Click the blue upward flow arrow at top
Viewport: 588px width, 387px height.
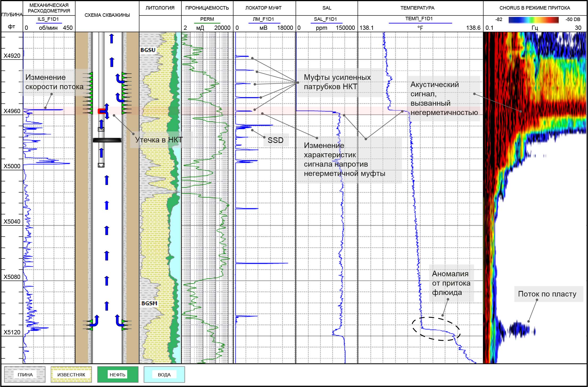tap(112, 39)
